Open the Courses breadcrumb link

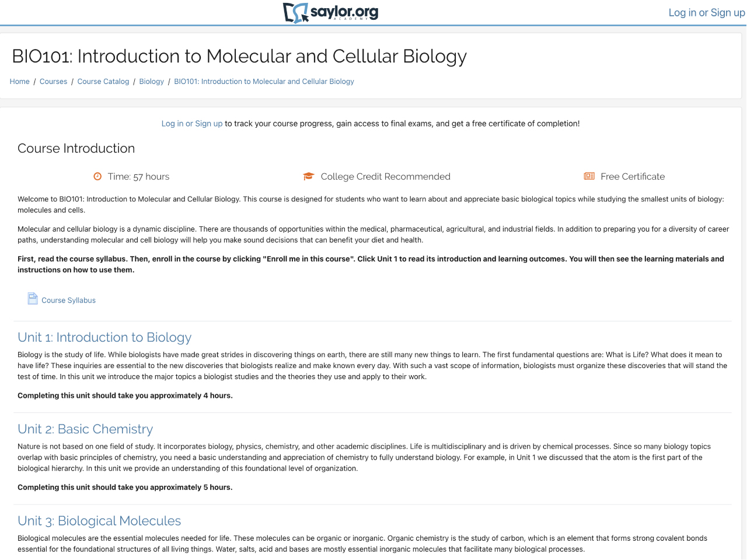54,82
